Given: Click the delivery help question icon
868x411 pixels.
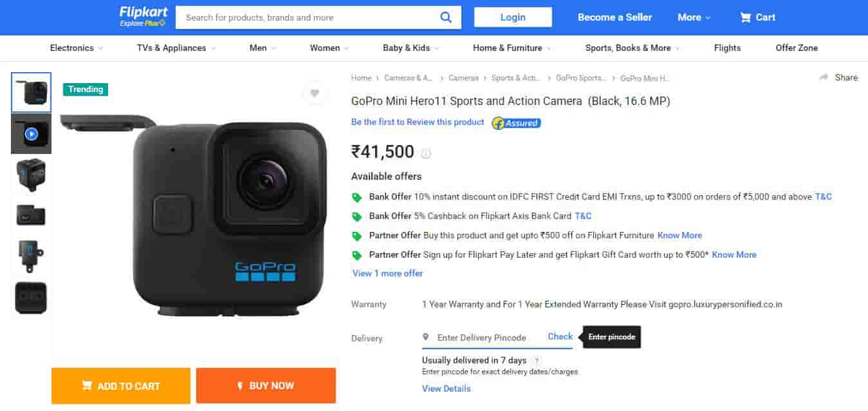Looking at the screenshot, I should [537, 360].
